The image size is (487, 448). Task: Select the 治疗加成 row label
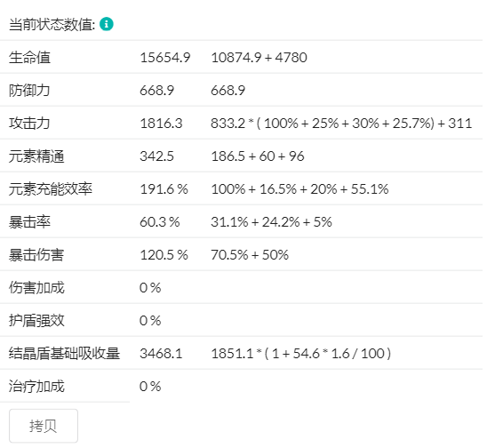coord(36,387)
